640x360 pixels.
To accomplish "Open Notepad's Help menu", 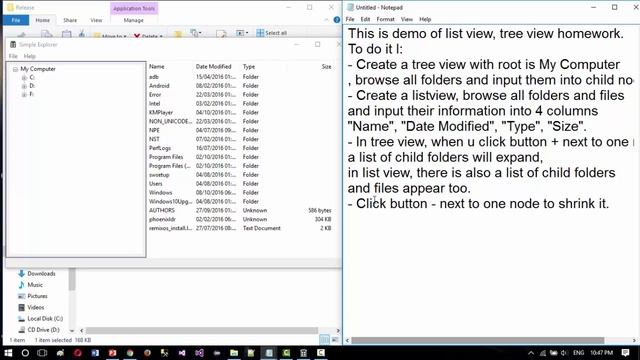I will [x=425, y=19].
